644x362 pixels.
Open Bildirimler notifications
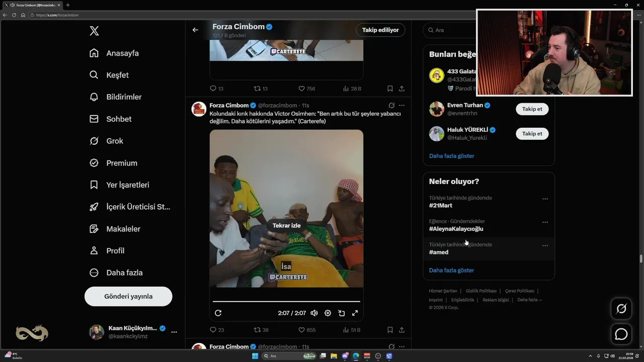(x=116, y=97)
